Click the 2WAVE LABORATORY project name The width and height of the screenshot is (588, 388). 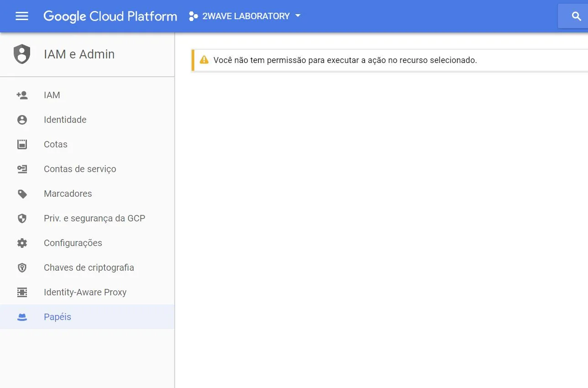(x=246, y=16)
